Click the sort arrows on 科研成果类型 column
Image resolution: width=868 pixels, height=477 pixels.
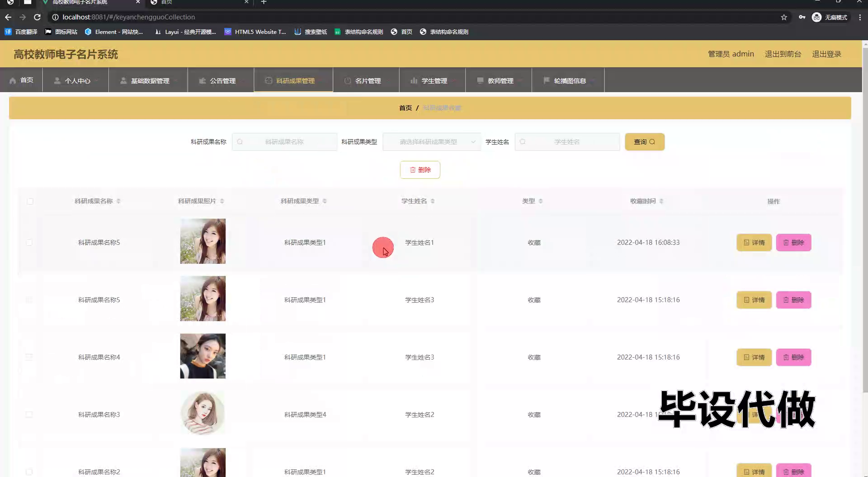[325, 201]
